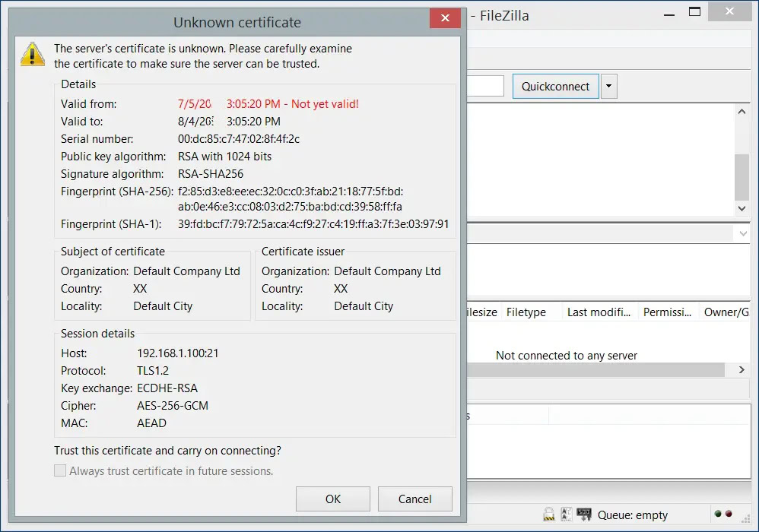This screenshot has width=759, height=532.
Task: Click the green activity indicator light
Action: (x=717, y=515)
